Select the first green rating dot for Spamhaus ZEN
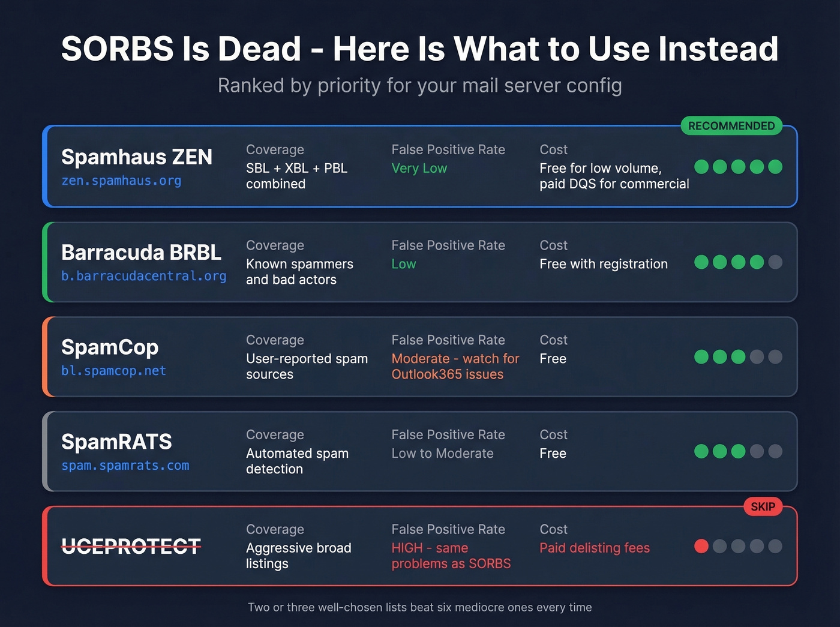The width and height of the screenshot is (840, 627). click(x=701, y=167)
